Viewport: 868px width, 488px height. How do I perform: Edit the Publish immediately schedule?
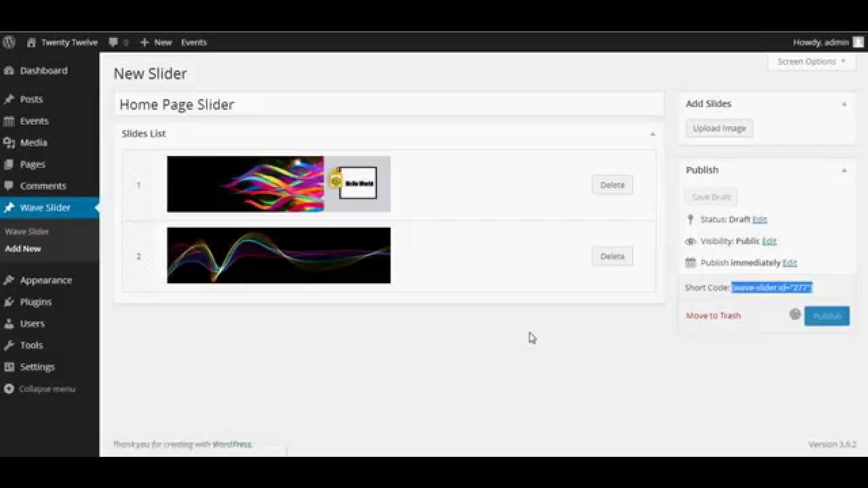coord(789,263)
